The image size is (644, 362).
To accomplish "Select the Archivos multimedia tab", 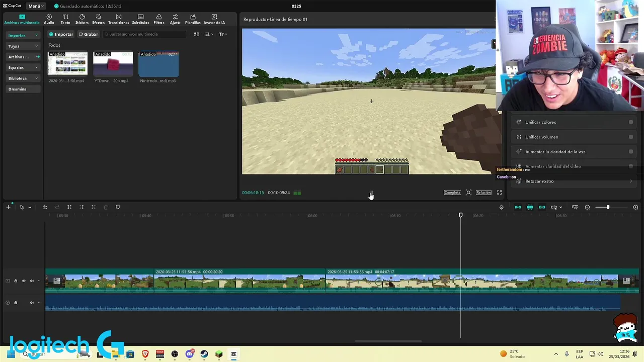I will [x=22, y=19].
